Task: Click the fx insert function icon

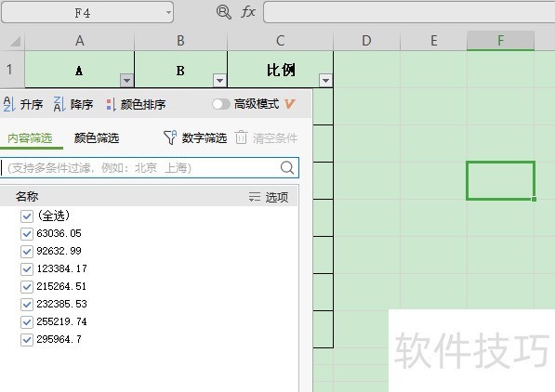Action: [x=248, y=12]
